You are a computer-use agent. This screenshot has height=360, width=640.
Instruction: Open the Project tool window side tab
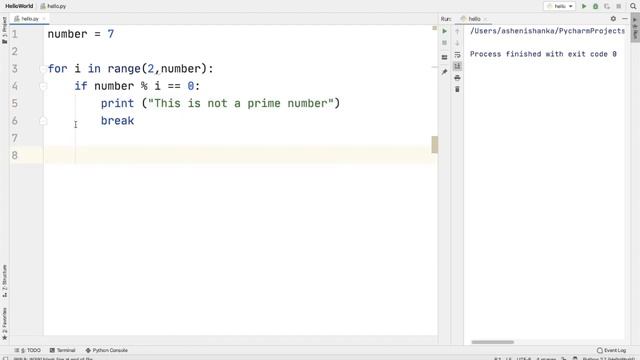point(4,30)
